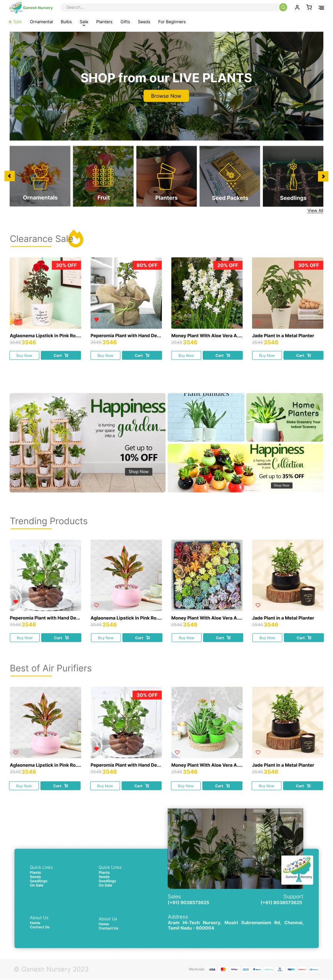Open View All categories link
Image resolution: width=333 pixels, height=980 pixels.
point(315,211)
